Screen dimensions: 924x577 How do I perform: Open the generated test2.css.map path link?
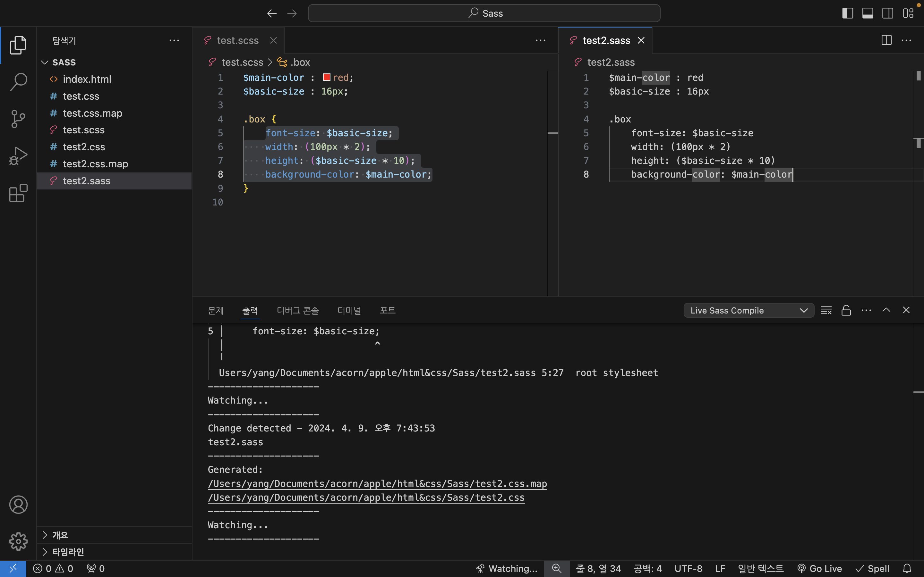tap(377, 483)
